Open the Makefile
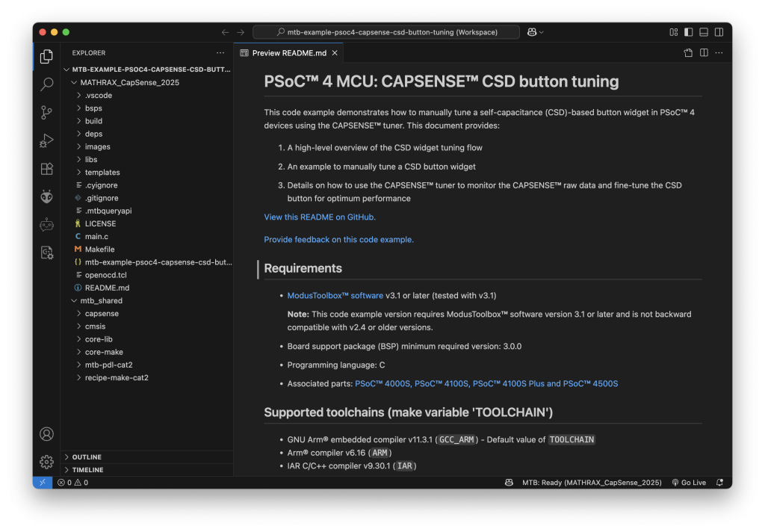The image size is (765, 532). [147, 250]
